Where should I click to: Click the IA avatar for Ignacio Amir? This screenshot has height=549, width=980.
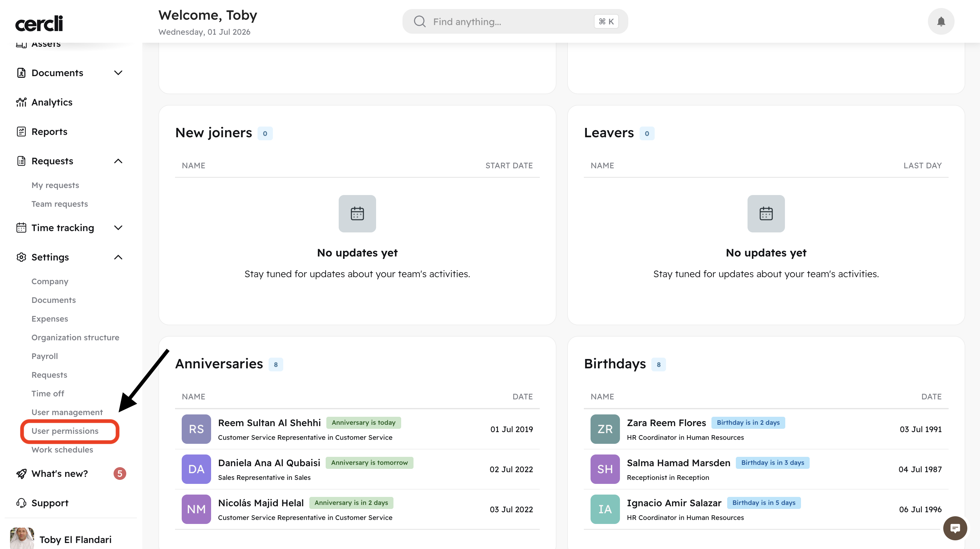[605, 509]
